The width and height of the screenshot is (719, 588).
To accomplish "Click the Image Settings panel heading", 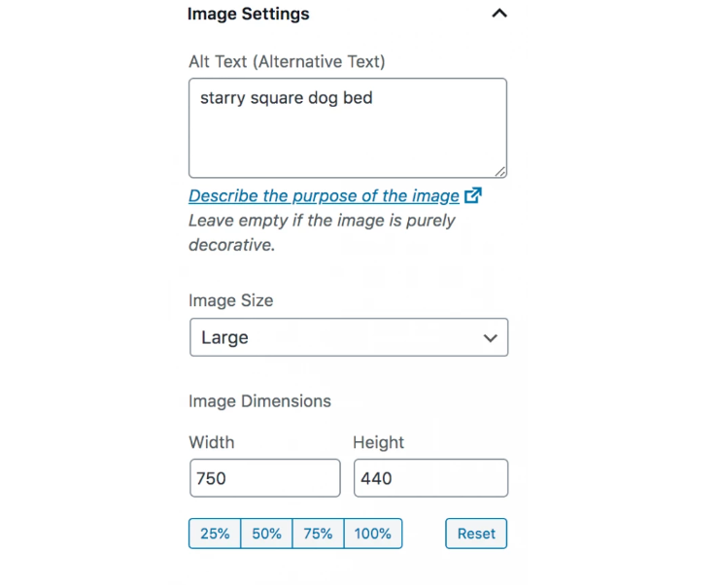I will pos(248,14).
